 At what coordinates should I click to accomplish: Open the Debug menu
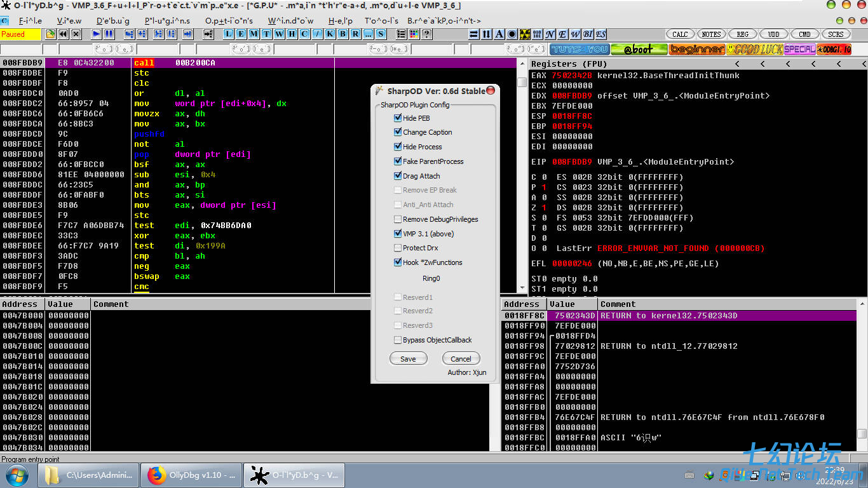click(x=113, y=20)
